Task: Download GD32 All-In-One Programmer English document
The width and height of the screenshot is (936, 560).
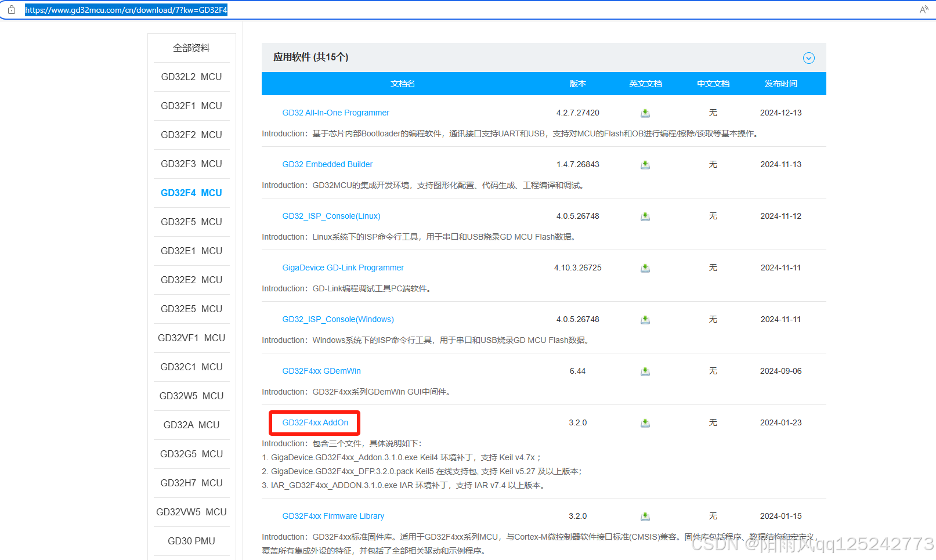Action: 645,113
